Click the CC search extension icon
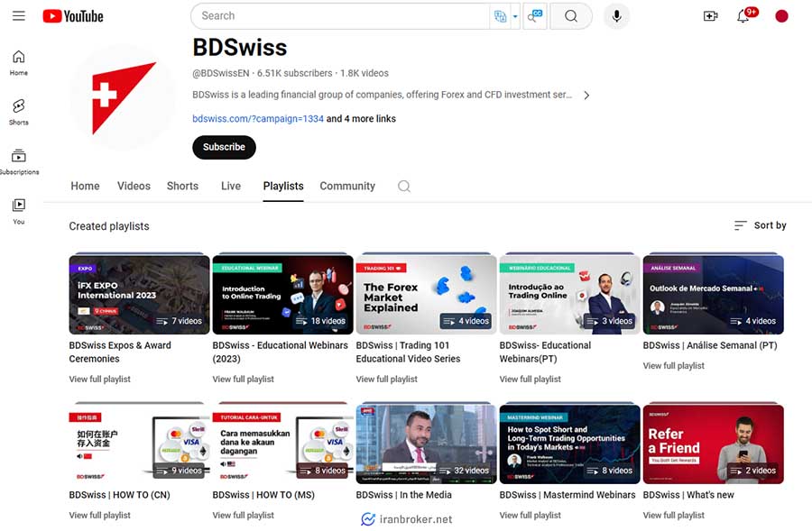Image resolution: width=812 pixels, height=531 pixels. (535, 16)
